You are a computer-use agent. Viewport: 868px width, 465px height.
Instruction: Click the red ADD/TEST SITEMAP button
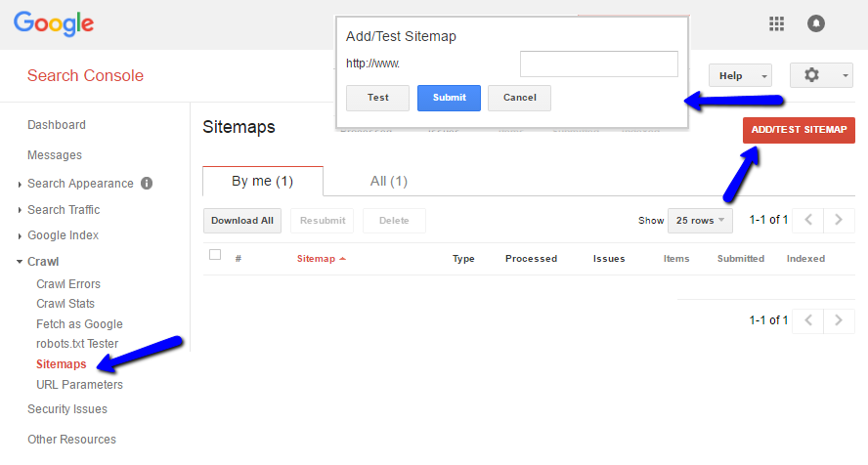click(x=799, y=130)
